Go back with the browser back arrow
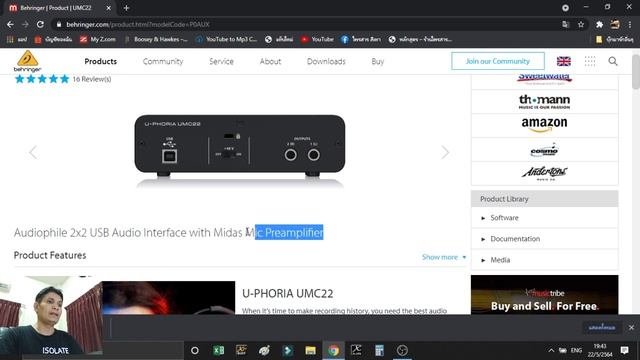This screenshot has width=640, height=360. pyautogui.click(x=10, y=24)
